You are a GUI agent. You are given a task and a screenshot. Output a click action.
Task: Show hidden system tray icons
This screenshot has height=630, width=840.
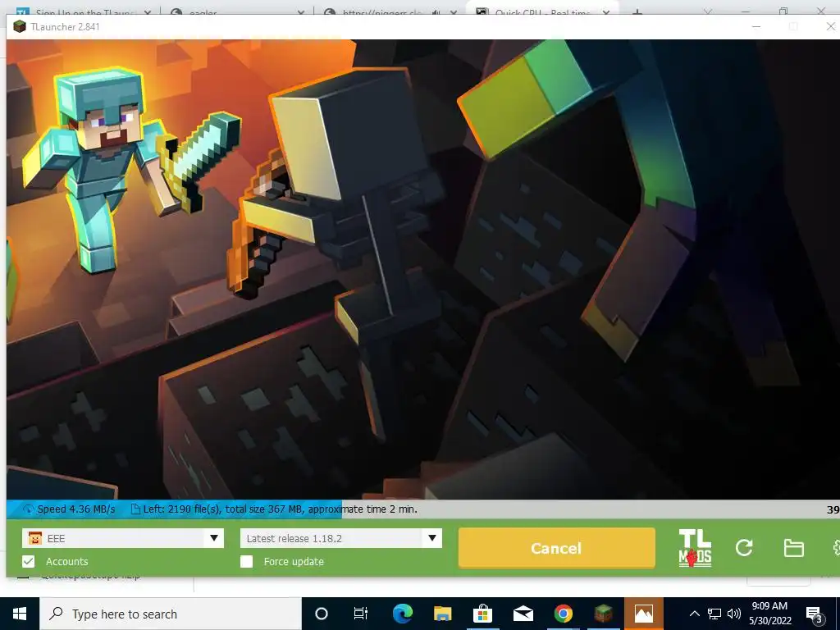pyautogui.click(x=694, y=614)
